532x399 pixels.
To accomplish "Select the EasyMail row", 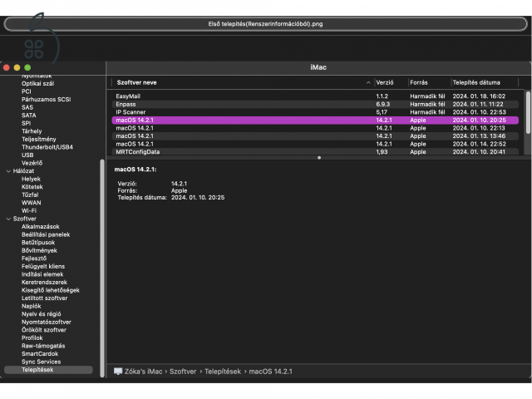I will [x=315, y=96].
